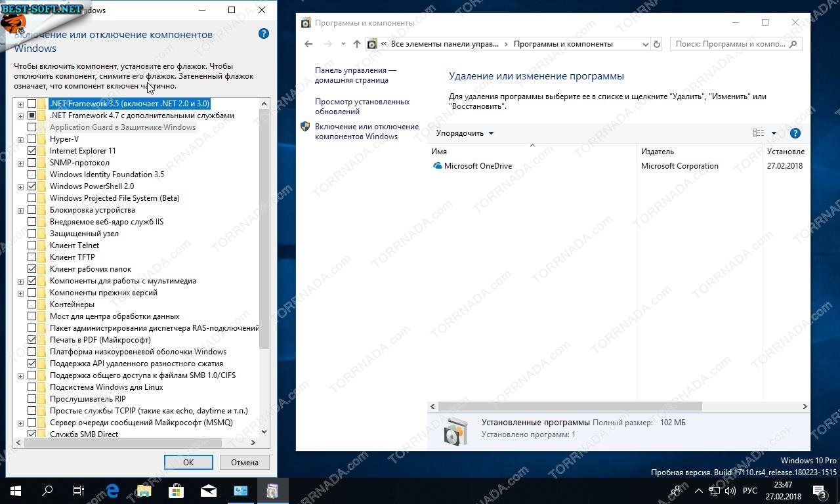Enable the Hyper-V checkbox

(31, 139)
